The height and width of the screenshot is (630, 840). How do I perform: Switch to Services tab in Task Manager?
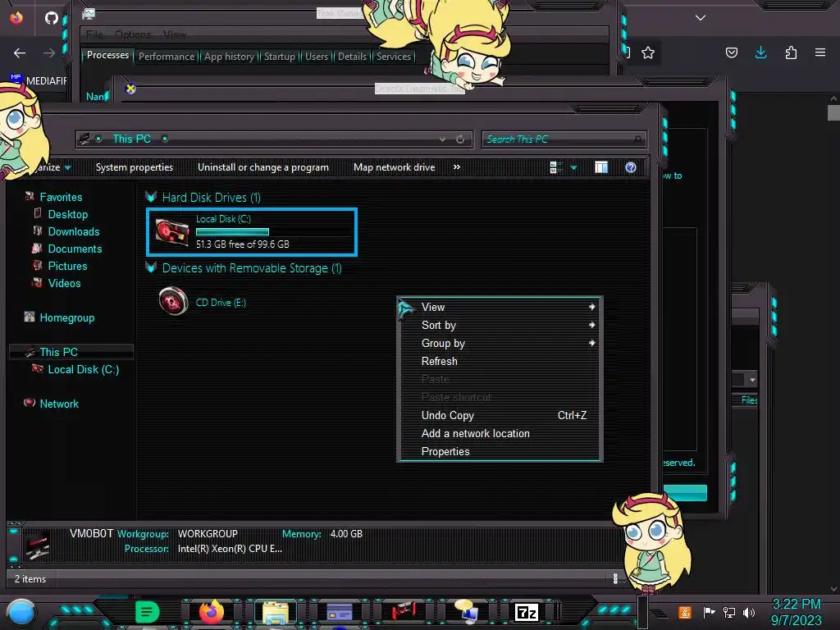393,57
